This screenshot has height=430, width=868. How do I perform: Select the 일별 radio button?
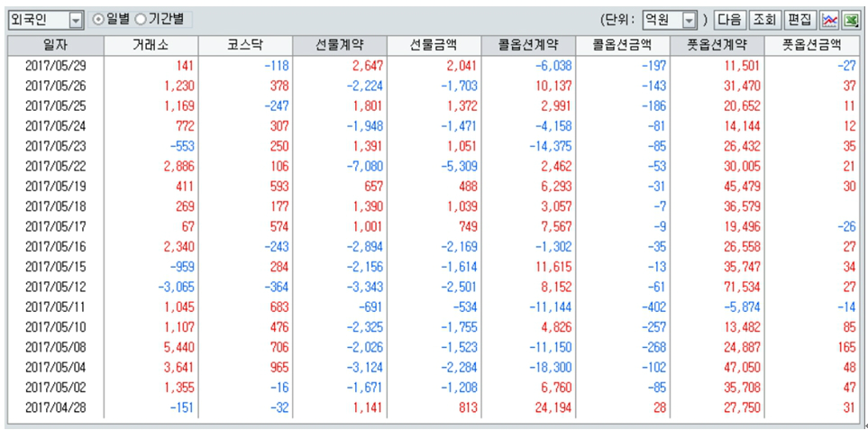[99, 19]
